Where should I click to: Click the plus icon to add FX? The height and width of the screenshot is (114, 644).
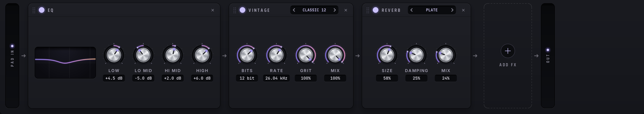click(507, 51)
